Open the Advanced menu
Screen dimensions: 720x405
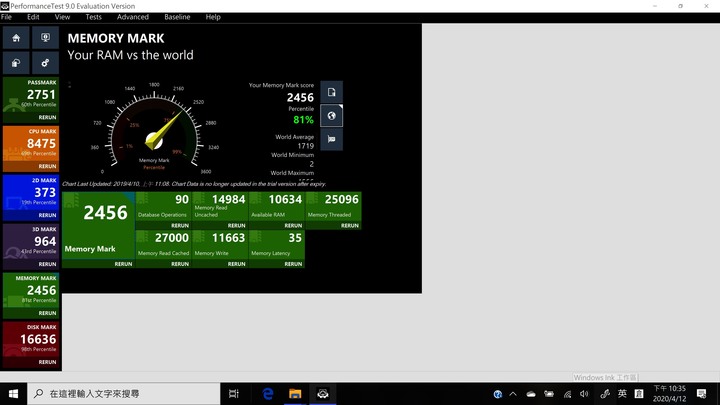coord(133,17)
